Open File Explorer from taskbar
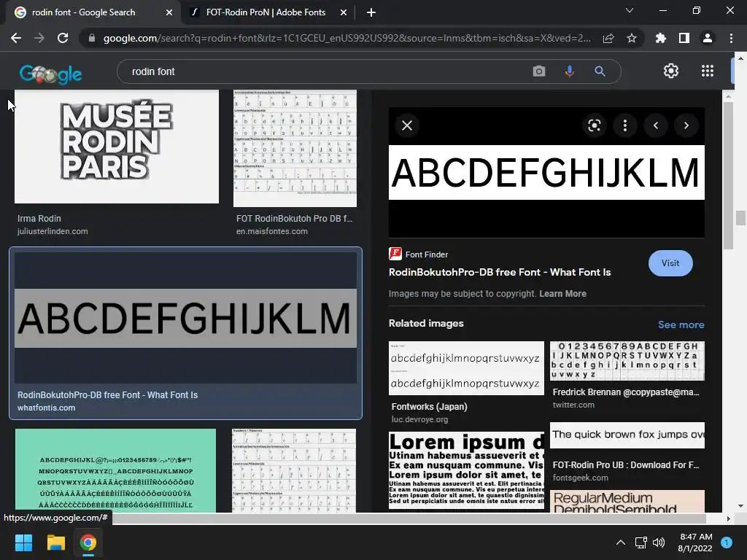This screenshot has height=560, width=747. (55, 542)
